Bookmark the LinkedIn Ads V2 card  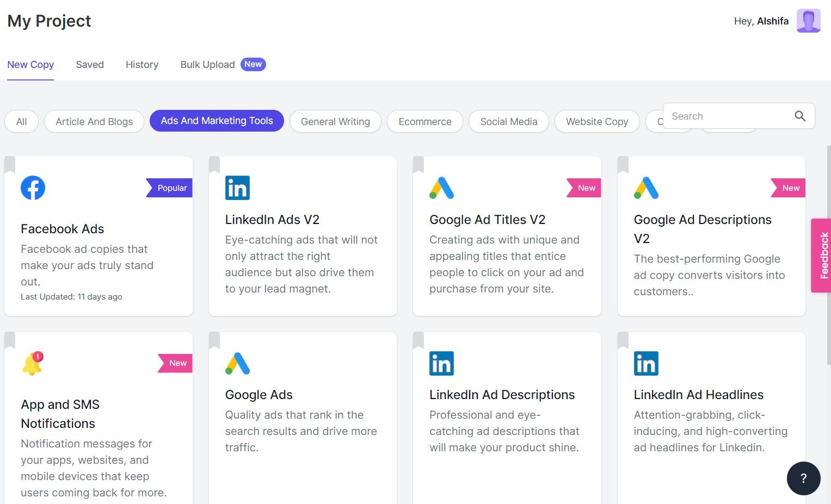click(x=214, y=165)
